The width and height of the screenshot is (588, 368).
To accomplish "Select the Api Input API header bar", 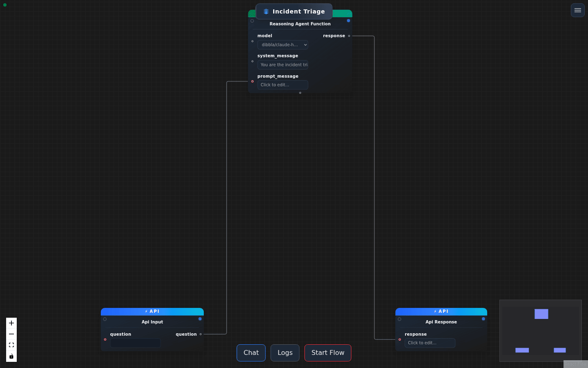I will click(x=152, y=312).
